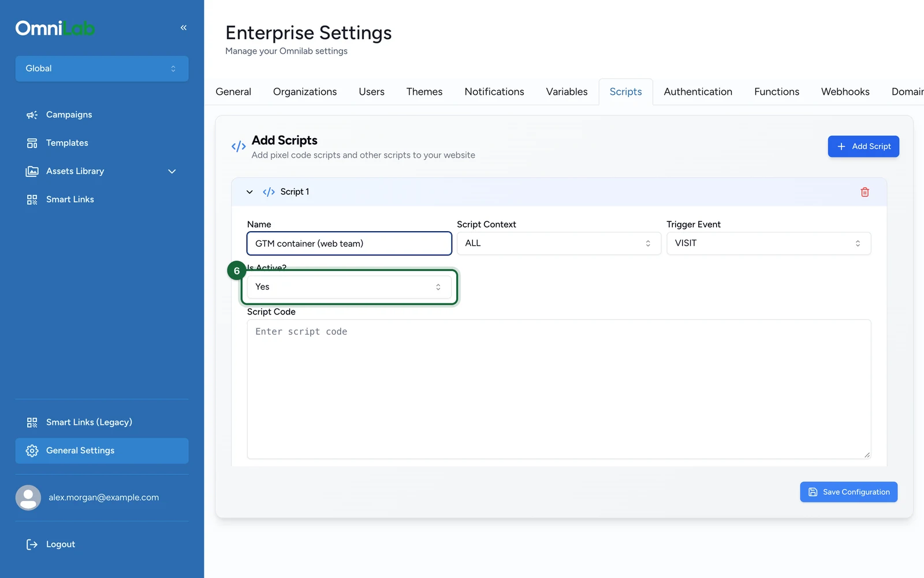
Task: Expand the Assets Library submenu chevron
Action: [172, 171]
